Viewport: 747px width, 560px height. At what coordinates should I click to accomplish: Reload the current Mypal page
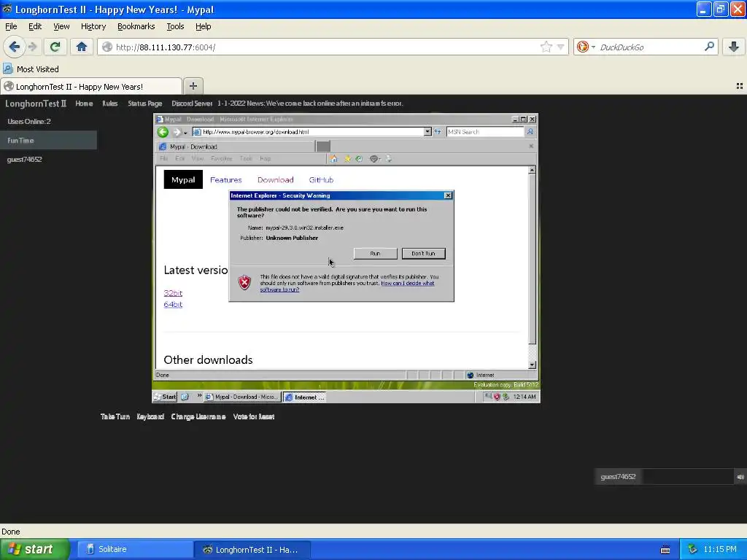55,47
